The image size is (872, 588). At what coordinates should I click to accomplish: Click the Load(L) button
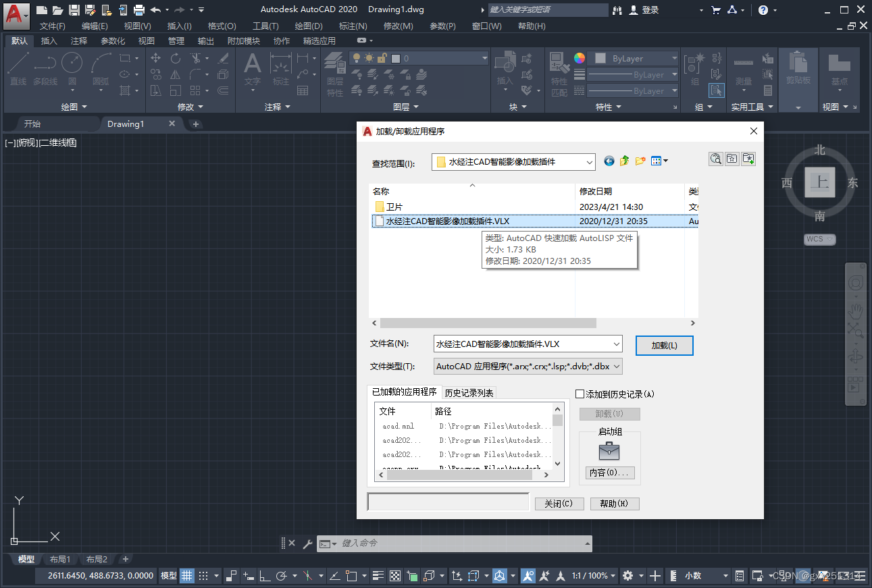click(x=664, y=345)
